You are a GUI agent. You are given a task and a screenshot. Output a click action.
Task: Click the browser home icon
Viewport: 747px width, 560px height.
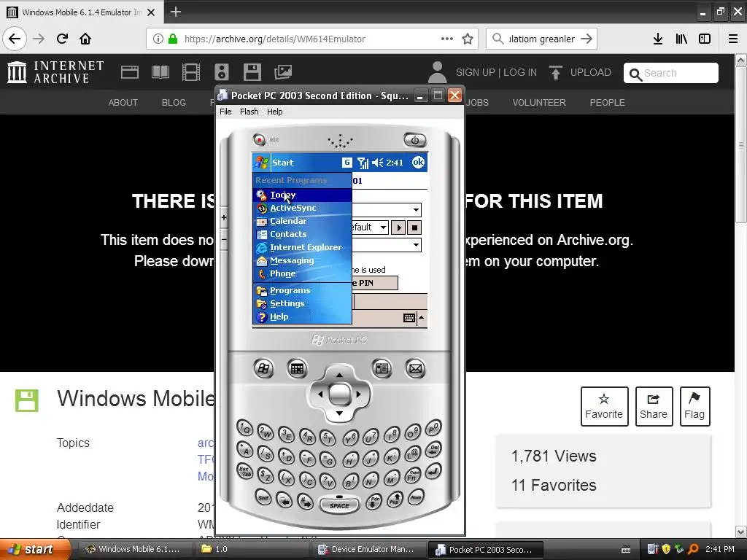[85, 39]
